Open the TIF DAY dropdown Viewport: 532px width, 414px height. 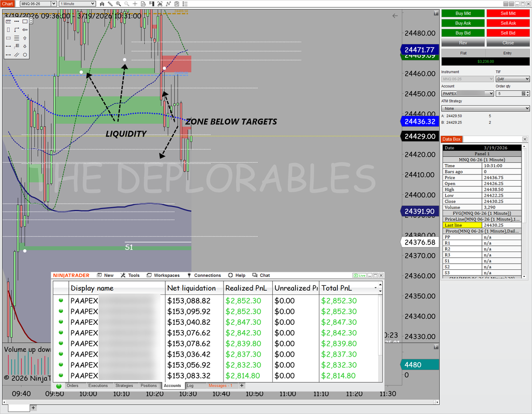(512, 79)
